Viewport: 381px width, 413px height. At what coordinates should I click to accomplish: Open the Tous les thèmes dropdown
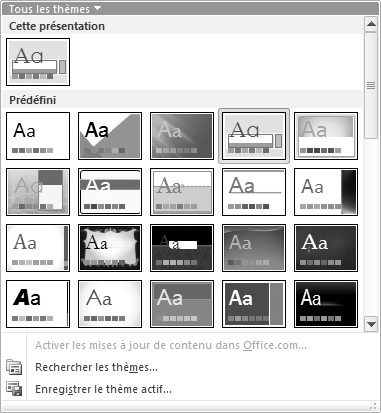(55, 9)
